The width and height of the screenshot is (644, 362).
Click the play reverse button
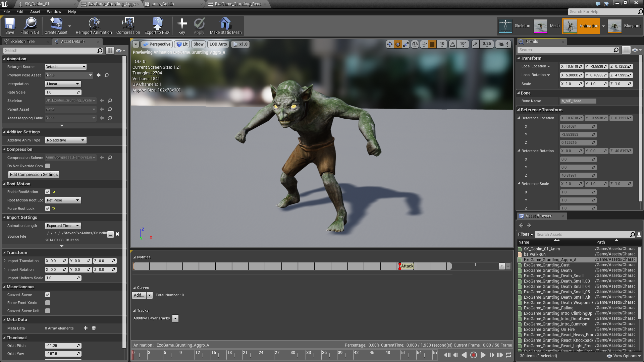click(x=464, y=355)
